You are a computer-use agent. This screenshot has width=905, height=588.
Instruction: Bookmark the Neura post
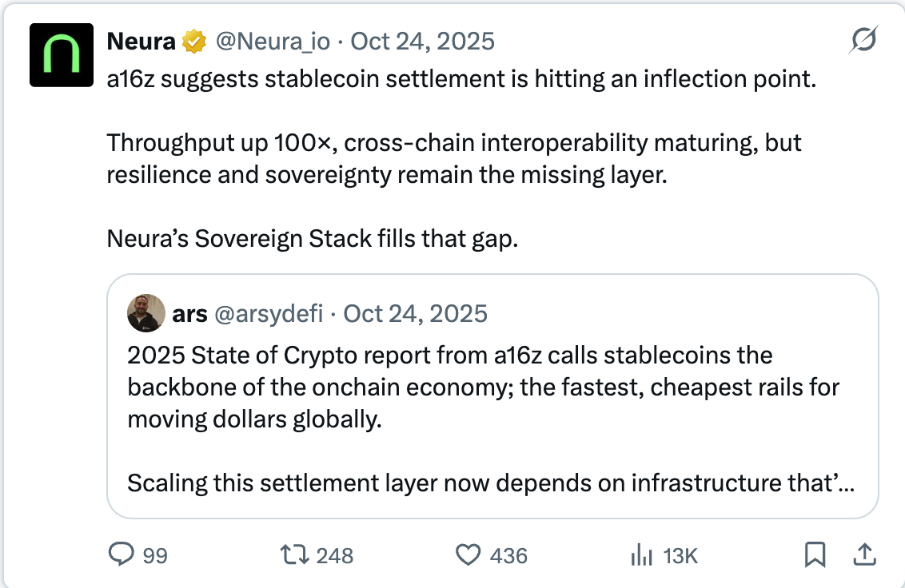[x=815, y=554]
